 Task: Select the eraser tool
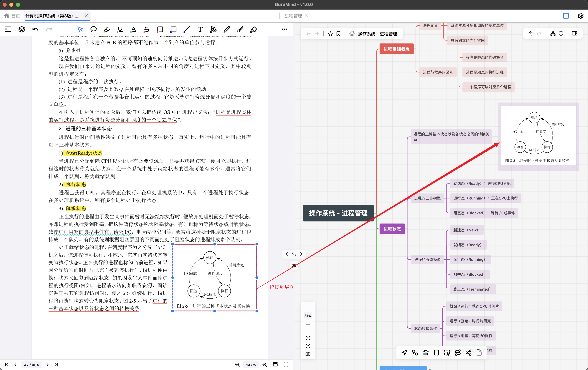(x=253, y=29)
